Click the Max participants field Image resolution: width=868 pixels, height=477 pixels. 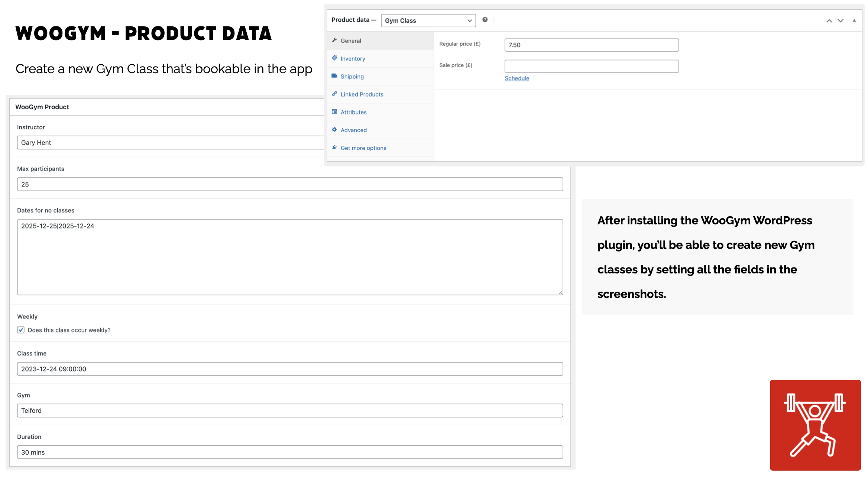290,184
